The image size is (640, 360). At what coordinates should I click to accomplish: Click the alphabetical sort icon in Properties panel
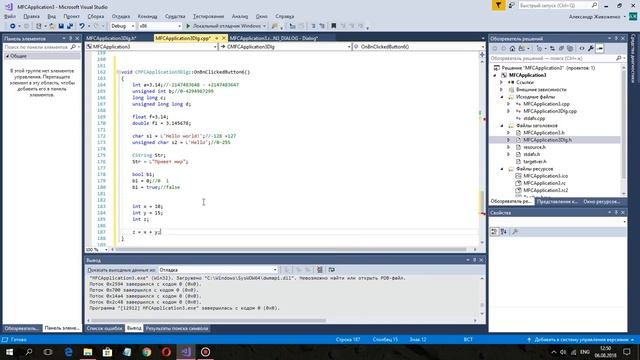click(x=504, y=232)
